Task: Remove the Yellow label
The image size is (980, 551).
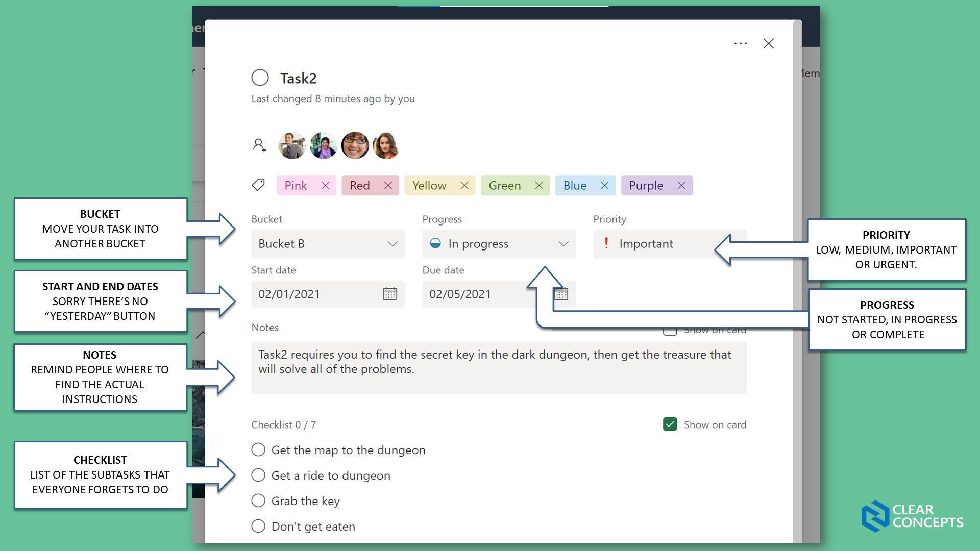Action: coord(464,185)
